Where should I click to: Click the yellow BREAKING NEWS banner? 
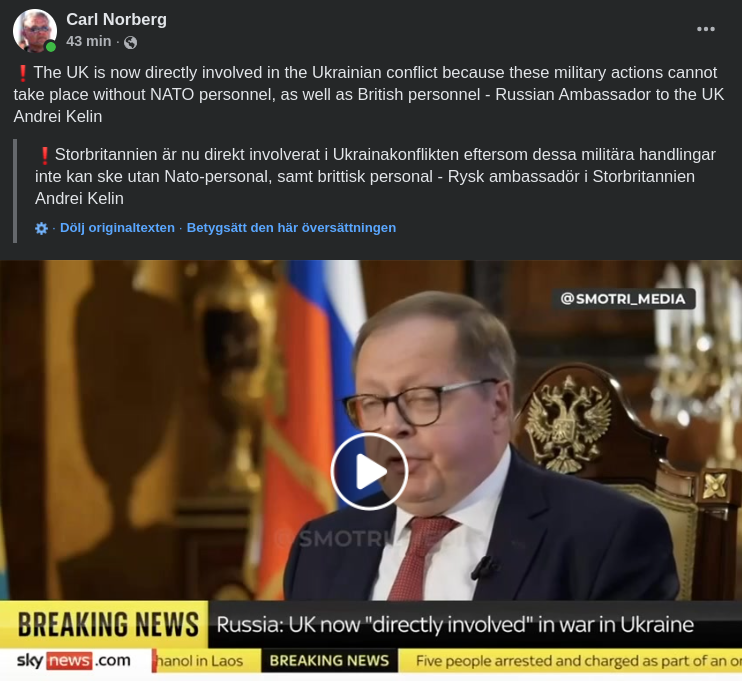(x=104, y=624)
